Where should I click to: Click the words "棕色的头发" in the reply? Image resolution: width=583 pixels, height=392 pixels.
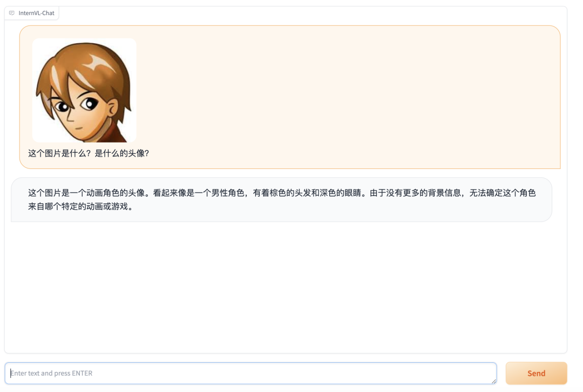click(290, 193)
